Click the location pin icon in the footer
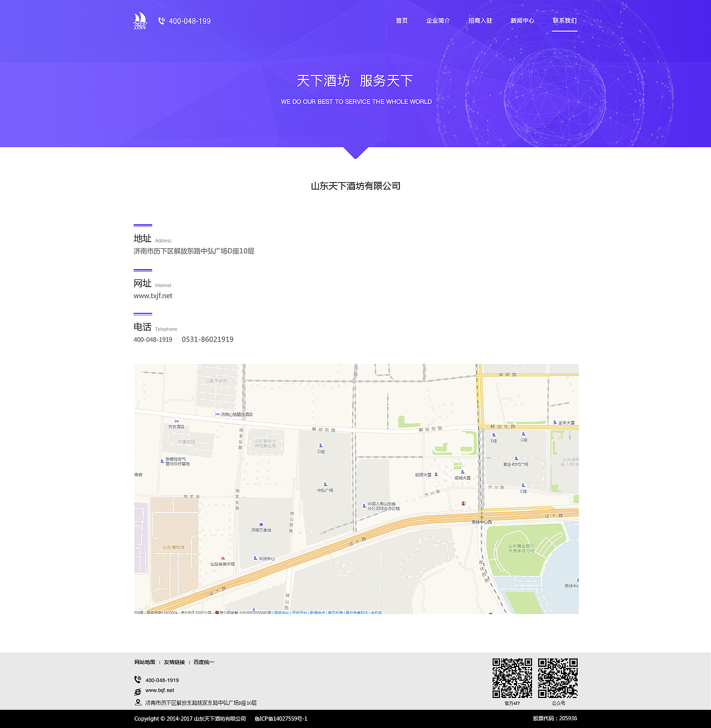Image resolution: width=711 pixels, height=728 pixels. coord(137,701)
